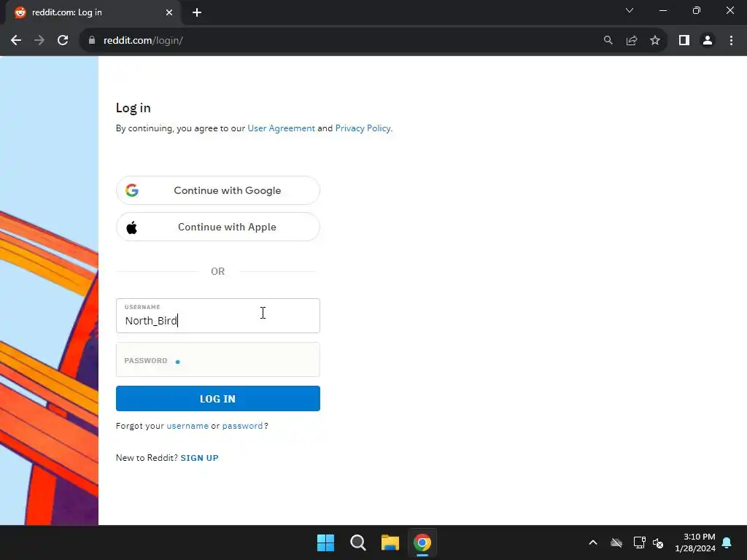View site information via padlock icon
Viewport: 747px width, 560px height.
[92, 41]
